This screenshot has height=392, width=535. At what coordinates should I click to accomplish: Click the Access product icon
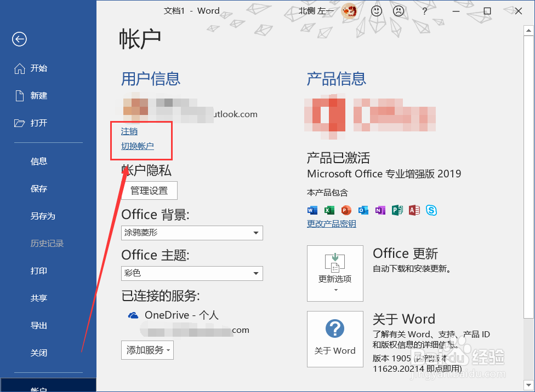[414, 210]
